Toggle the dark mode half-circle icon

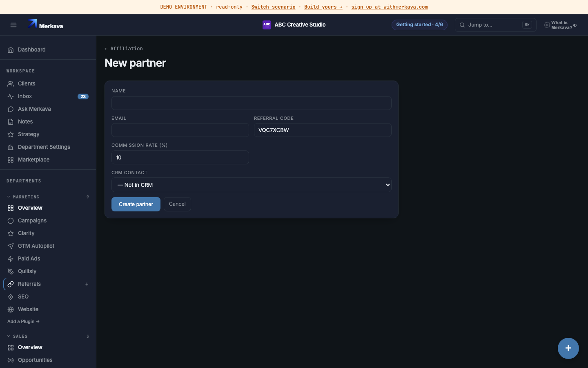coord(575,25)
